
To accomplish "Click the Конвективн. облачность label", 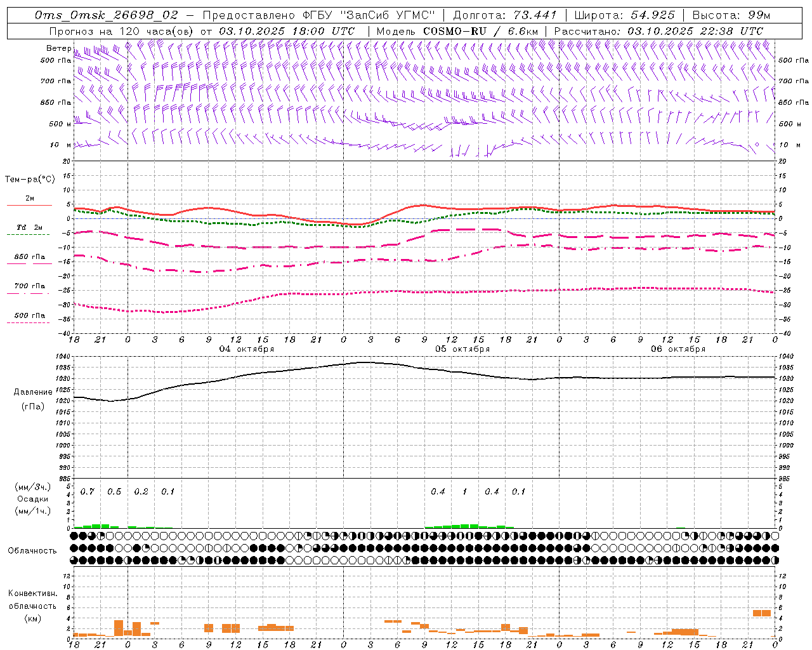I will coord(32,600).
